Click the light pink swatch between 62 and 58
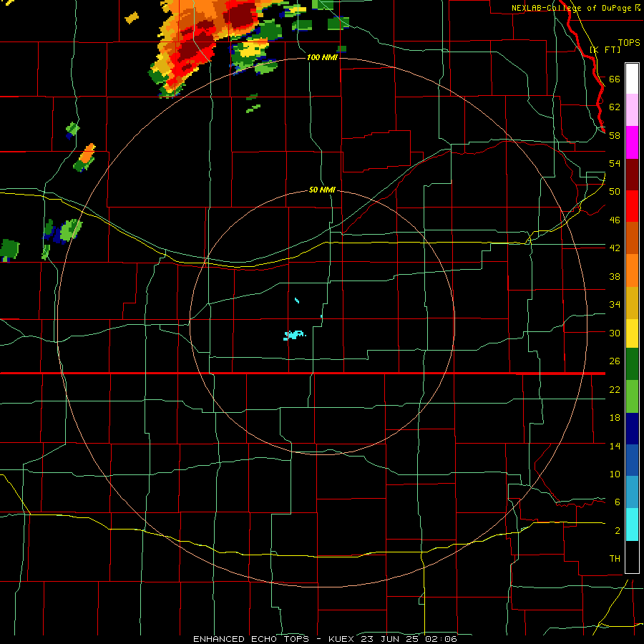The width and height of the screenshot is (644, 644). point(632,109)
